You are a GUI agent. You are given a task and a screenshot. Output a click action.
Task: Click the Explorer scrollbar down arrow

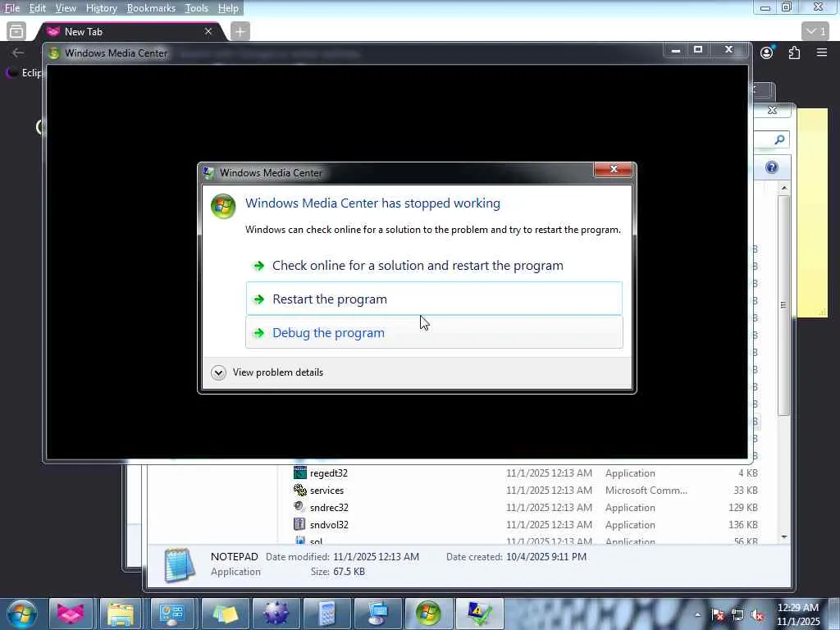784,536
